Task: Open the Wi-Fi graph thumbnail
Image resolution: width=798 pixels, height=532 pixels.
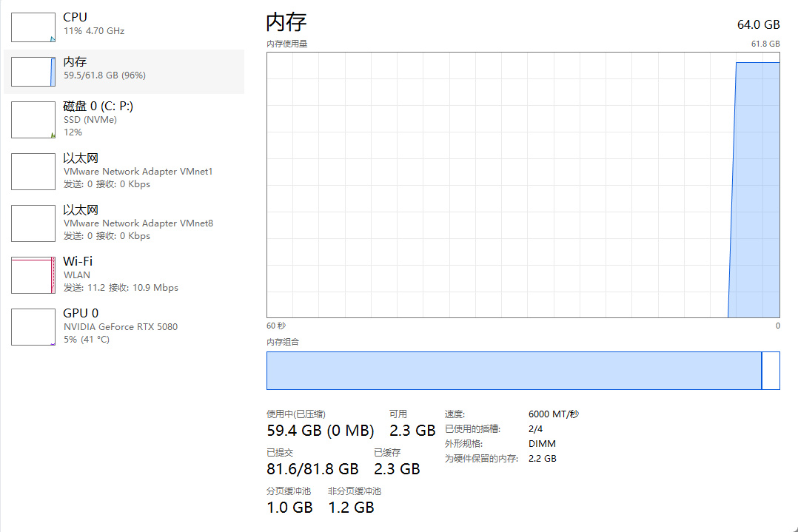Action: pos(33,275)
